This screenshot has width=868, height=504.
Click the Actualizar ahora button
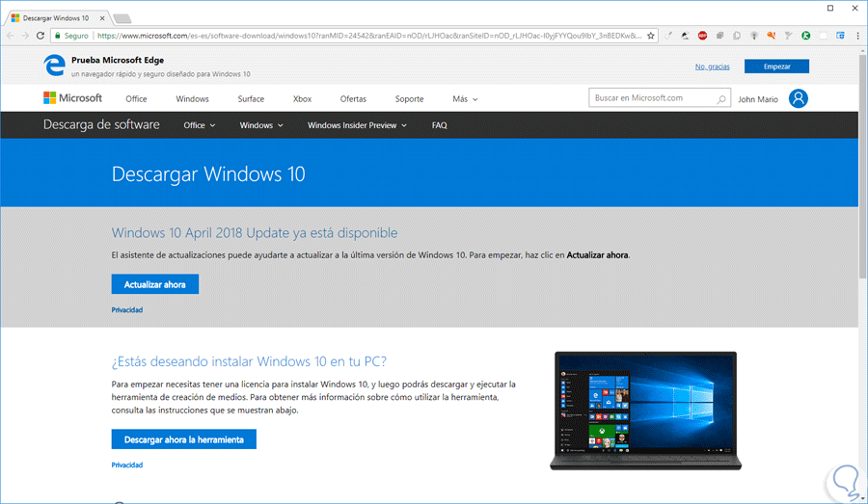[x=155, y=284]
